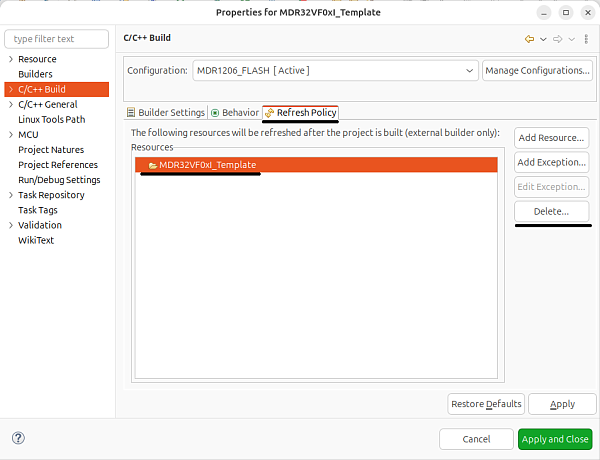The width and height of the screenshot is (600, 460).
Task: Click the back navigation arrow icon
Action: [529, 39]
